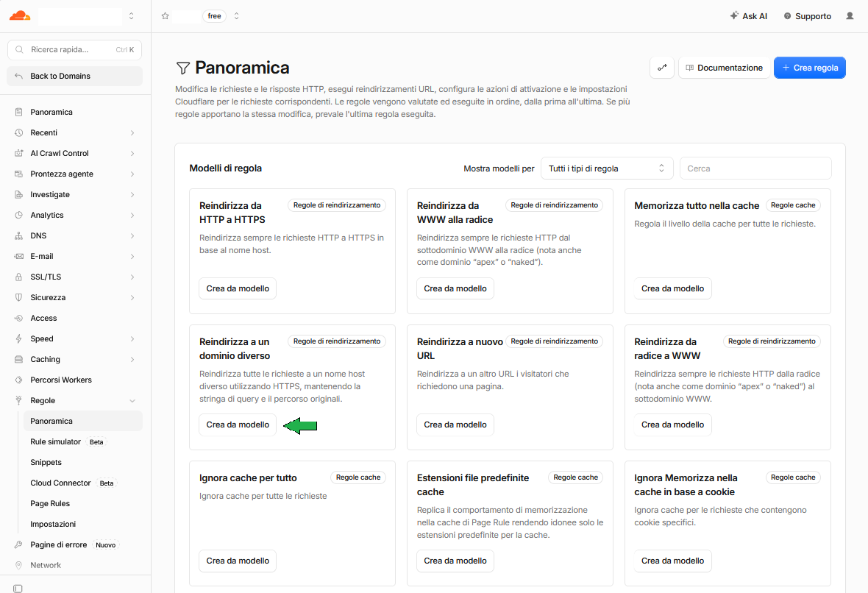Expand the Sicurezza chevron
Image resolution: width=868 pixels, height=593 pixels.
[x=132, y=297]
